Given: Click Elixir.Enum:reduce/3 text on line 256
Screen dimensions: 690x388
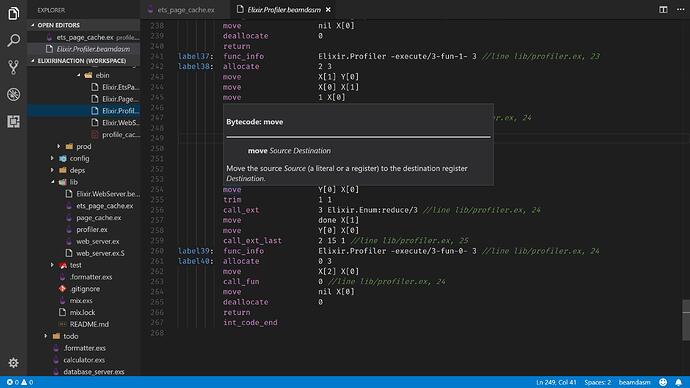Looking at the screenshot, I should point(372,210).
